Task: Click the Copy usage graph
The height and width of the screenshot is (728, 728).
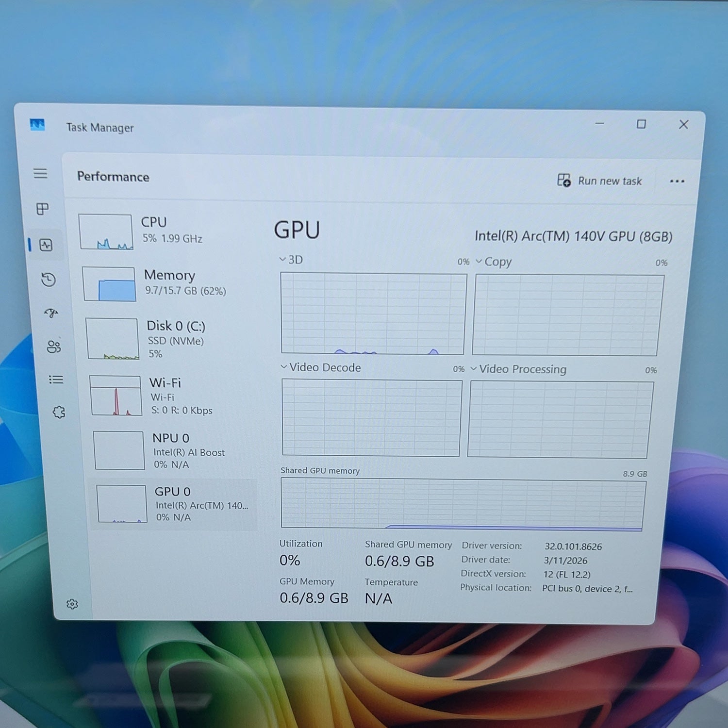Action: 568,315
